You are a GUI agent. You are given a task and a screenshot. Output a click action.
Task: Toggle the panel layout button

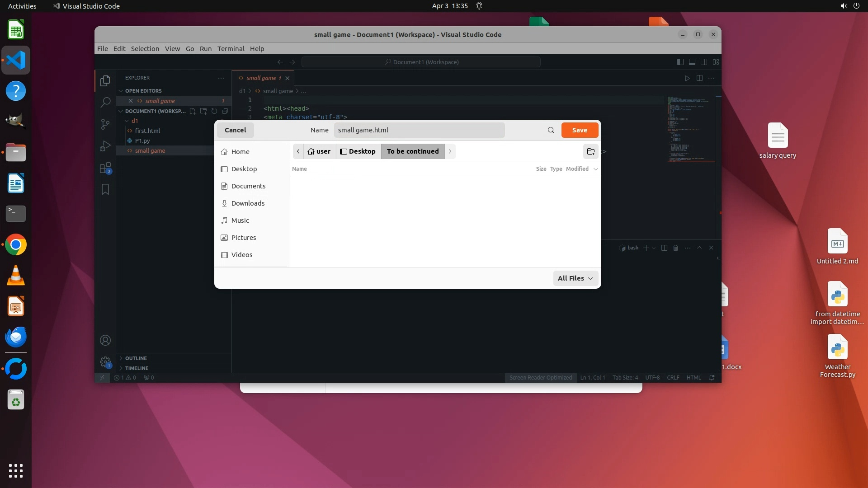pyautogui.click(x=692, y=62)
